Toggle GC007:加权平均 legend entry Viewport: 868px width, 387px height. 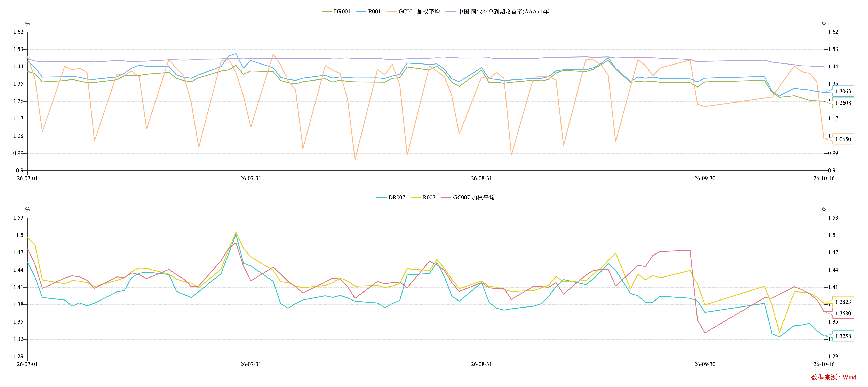pyautogui.click(x=468, y=197)
